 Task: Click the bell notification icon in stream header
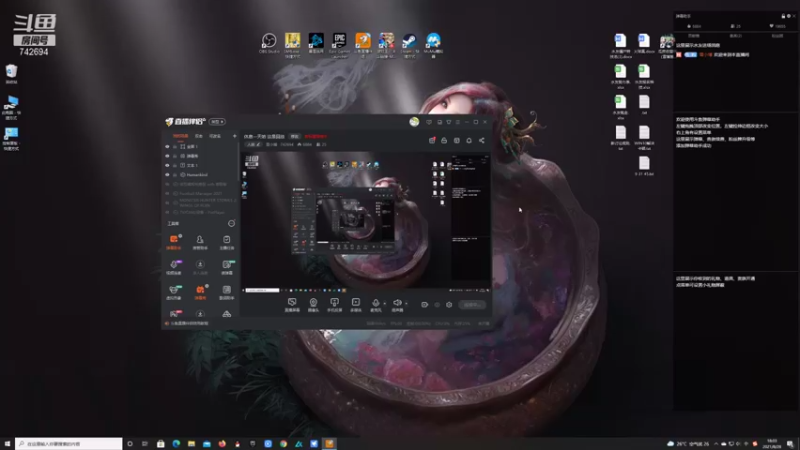(x=469, y=140)
